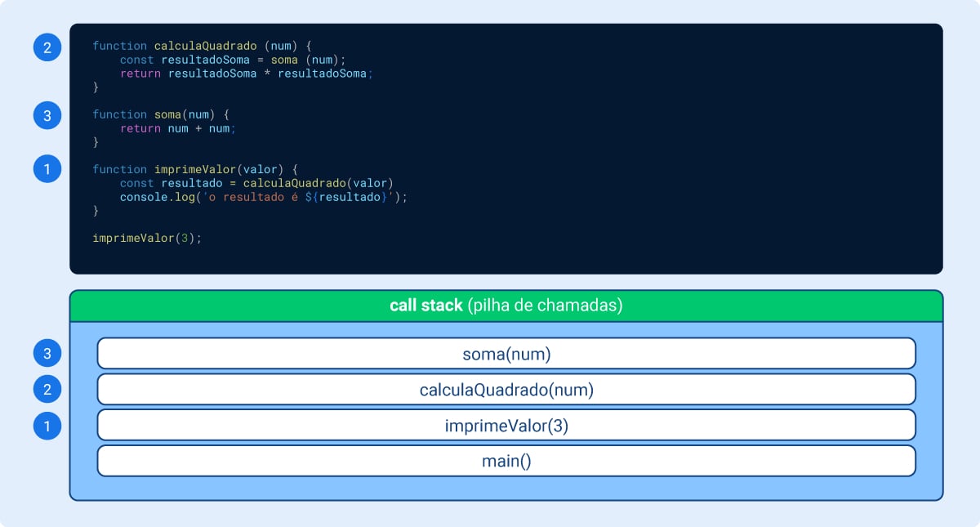Click the 'function imprimeValor(valor) {' code line

point(195,169)
